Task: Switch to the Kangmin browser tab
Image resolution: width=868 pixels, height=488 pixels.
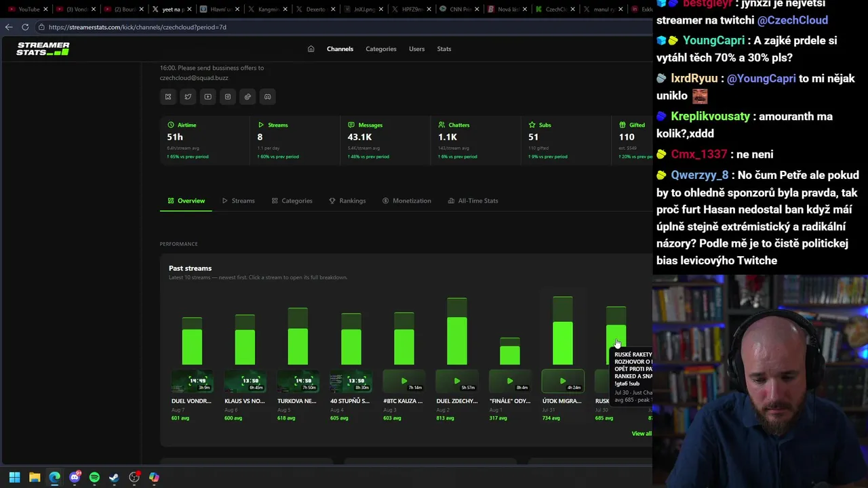Action: click(268, 9)
